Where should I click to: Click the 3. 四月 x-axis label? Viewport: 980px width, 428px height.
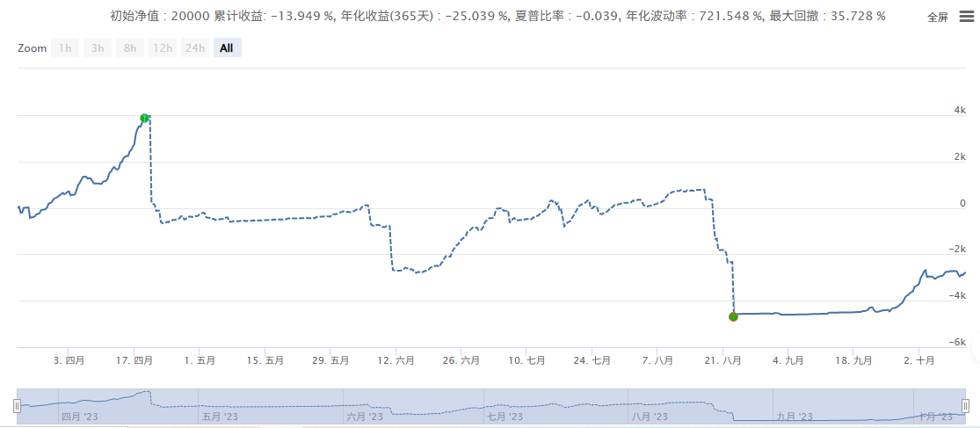coord(69,360)
